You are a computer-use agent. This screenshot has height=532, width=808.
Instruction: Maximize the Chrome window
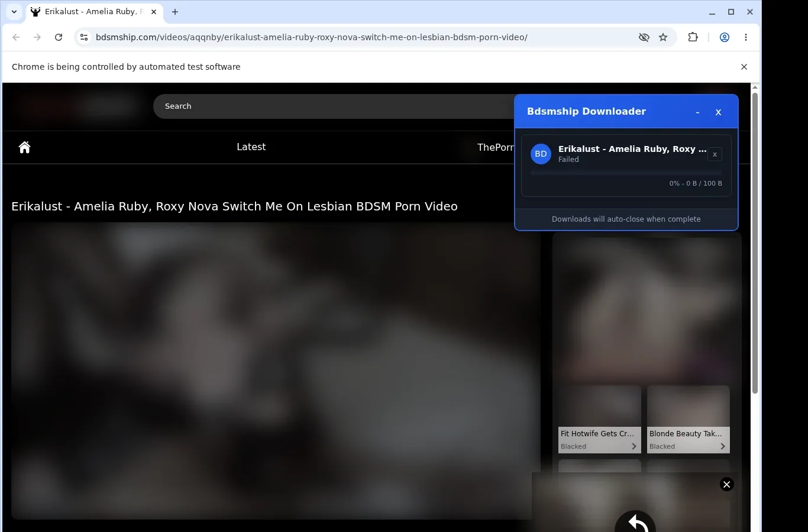point(731,12)
